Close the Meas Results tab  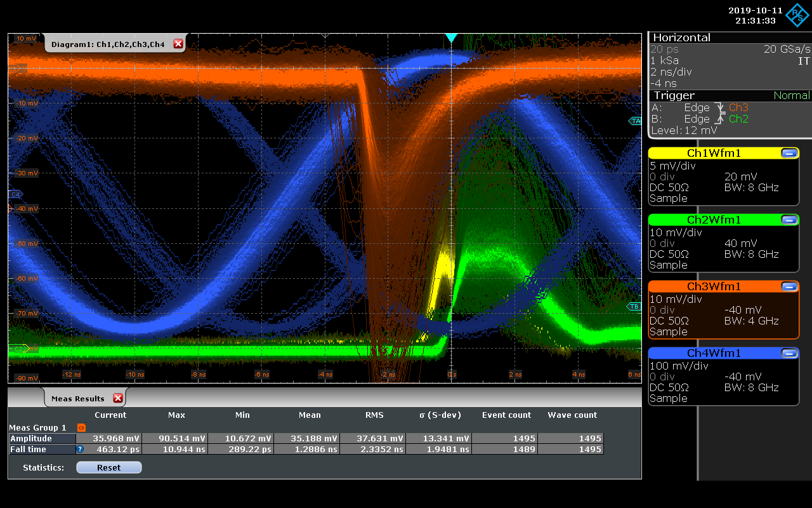(x=118, y=398)
